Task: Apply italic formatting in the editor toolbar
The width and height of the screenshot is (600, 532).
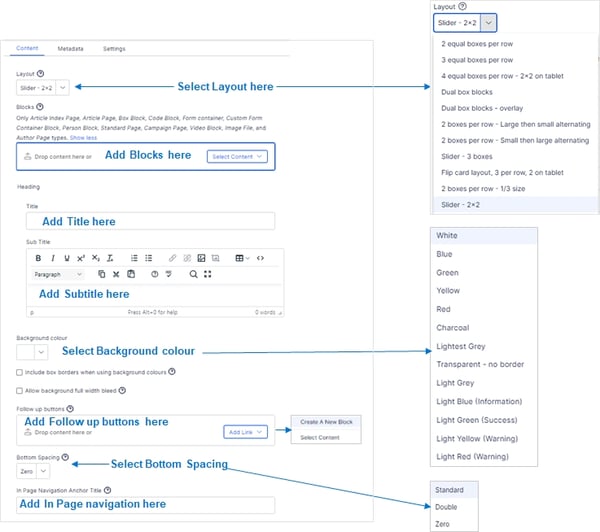Action: click(52, 258)
